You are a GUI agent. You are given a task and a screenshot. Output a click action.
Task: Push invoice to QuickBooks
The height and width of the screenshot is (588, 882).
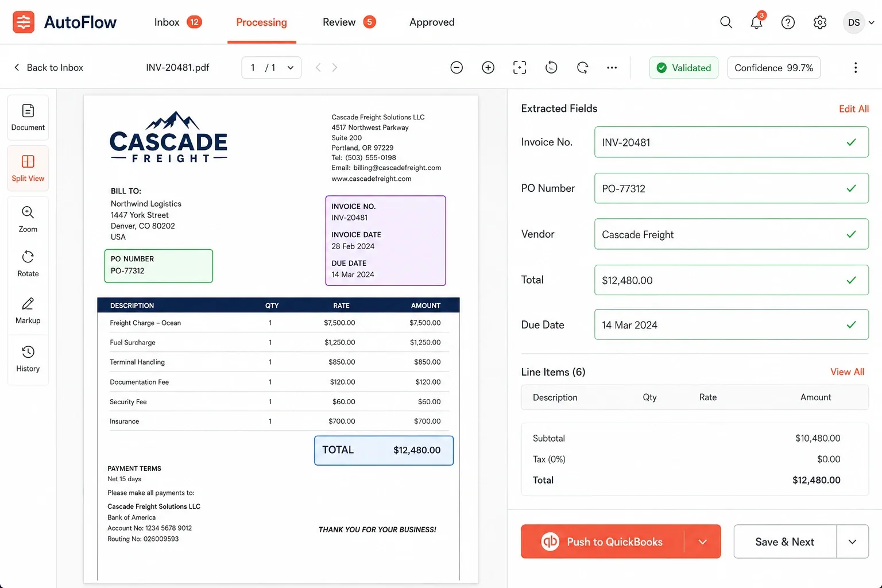pyautogui.click(x=603, y=541)
